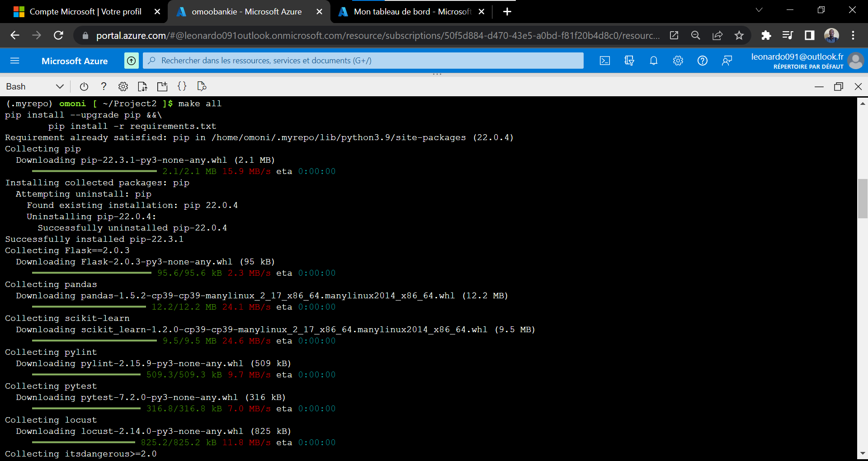Open the directories and subscriptions filter
The image size is (868, 461).
tap(629, 60)
